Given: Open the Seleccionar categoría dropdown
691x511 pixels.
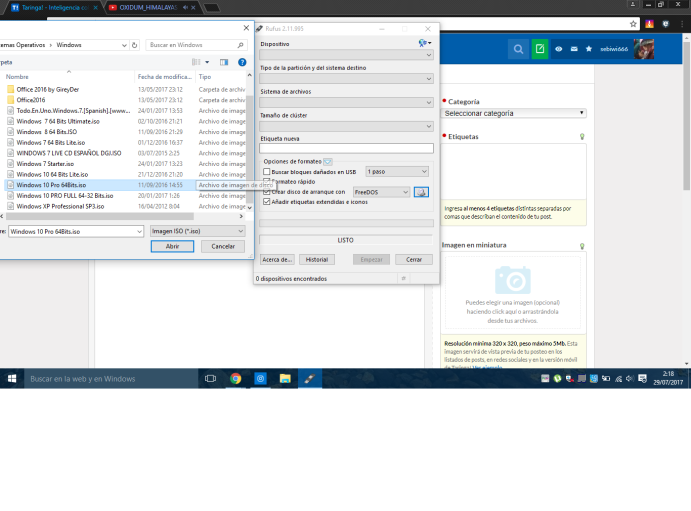Looking at the screenshot, I should pyautogui.click(x=513, y=113).
